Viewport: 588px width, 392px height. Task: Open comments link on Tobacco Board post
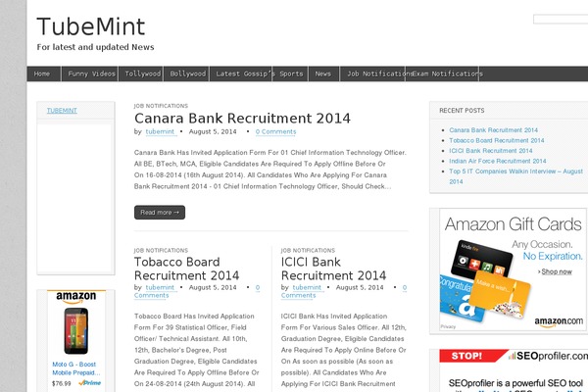tap(152, 296)
